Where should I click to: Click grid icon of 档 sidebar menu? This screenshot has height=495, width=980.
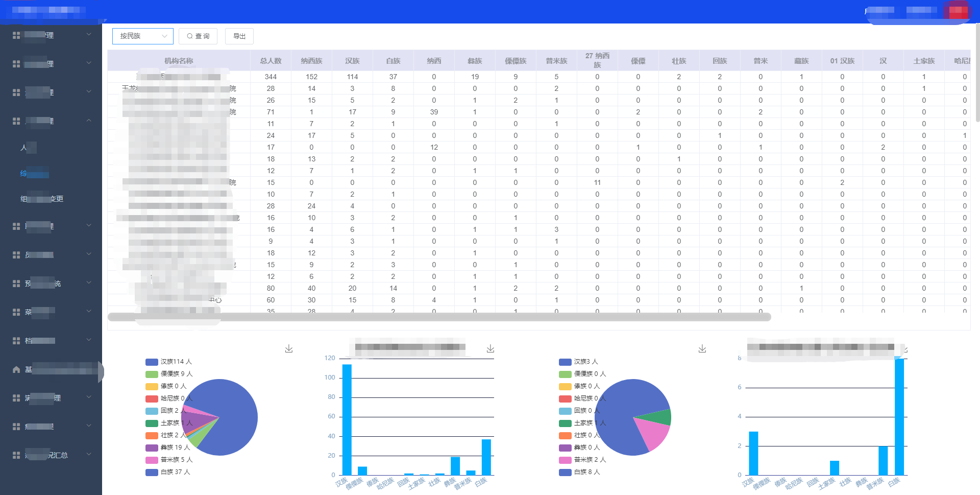click(16, 341)
